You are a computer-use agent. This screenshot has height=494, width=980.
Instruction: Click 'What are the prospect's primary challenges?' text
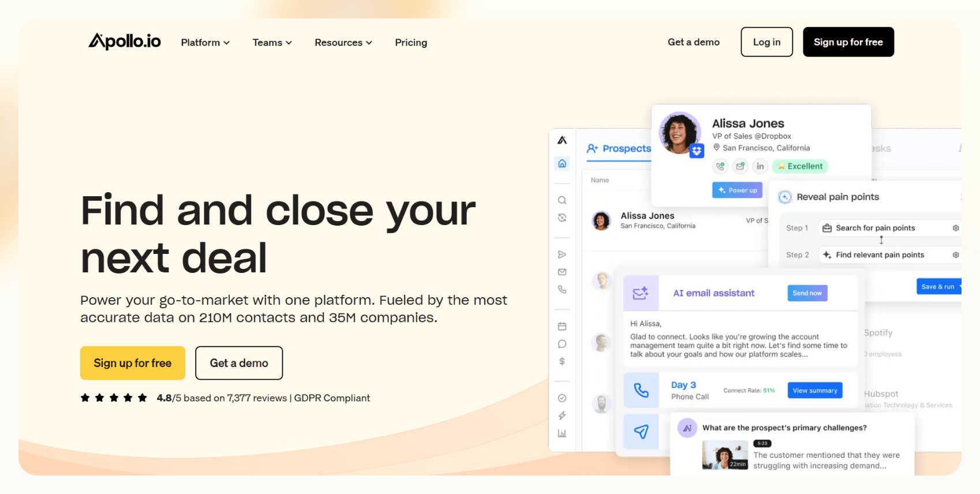coord(784,428)
